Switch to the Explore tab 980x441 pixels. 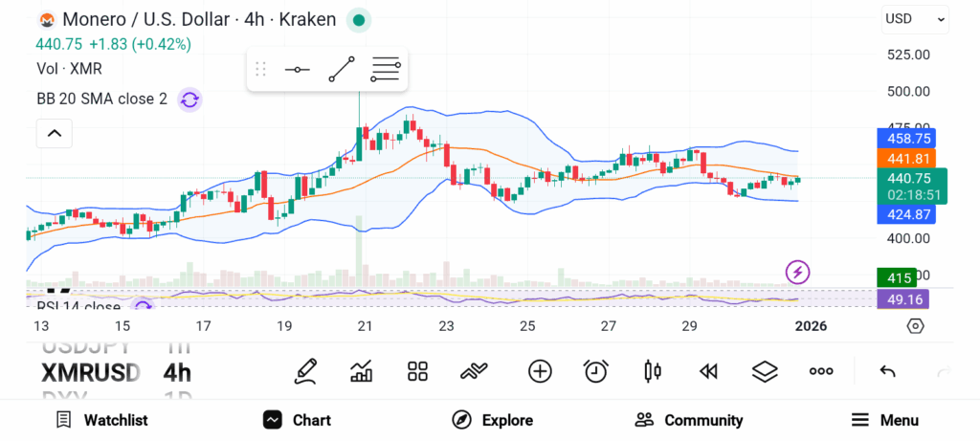493,420
